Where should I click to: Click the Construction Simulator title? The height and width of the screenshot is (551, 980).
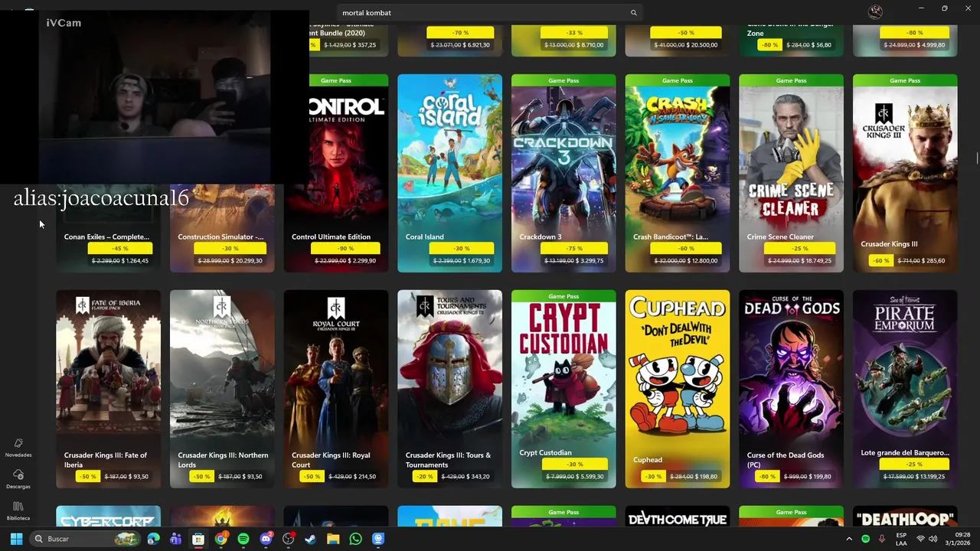pos(220,236)
